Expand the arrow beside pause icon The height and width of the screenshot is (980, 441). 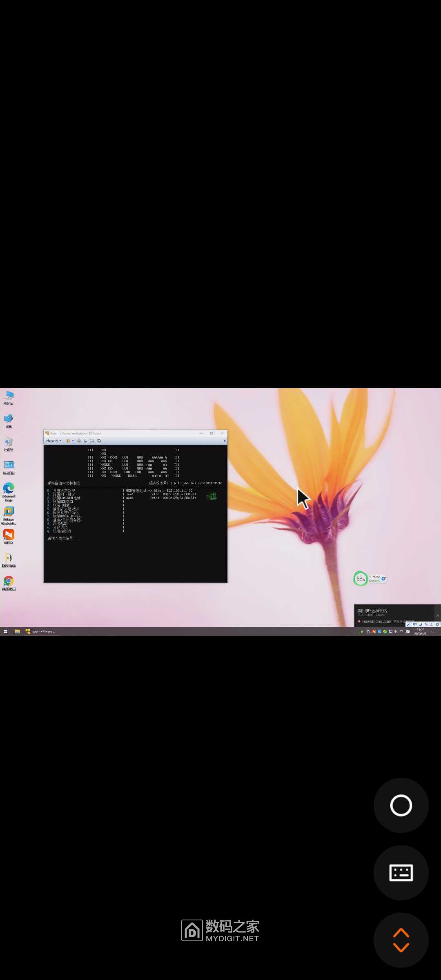click(73, 441)
